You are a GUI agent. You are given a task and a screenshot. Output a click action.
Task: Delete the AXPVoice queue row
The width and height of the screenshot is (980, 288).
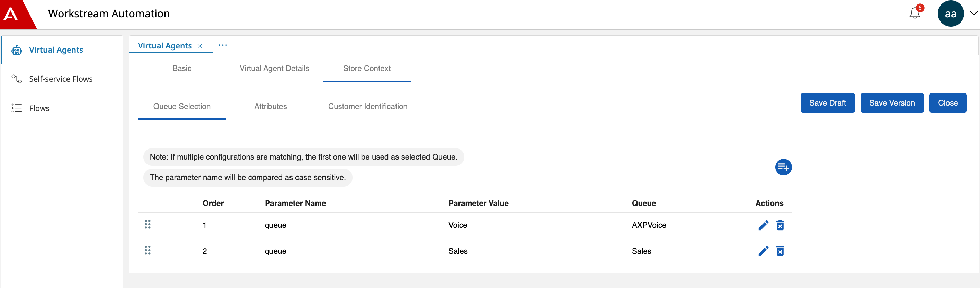(x=780, y=225)
